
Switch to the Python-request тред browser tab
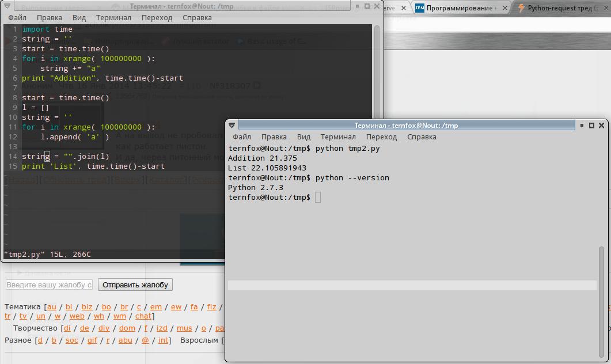562,8
